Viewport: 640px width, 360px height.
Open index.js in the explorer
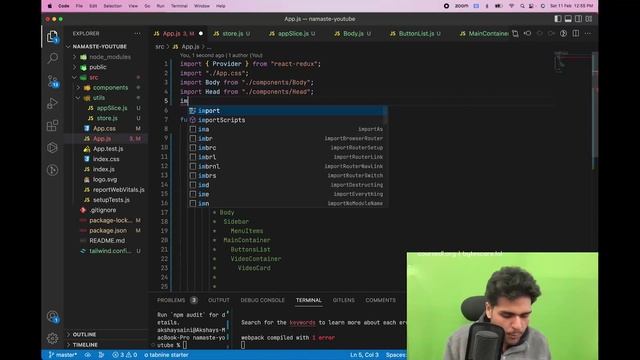(106, 169)
